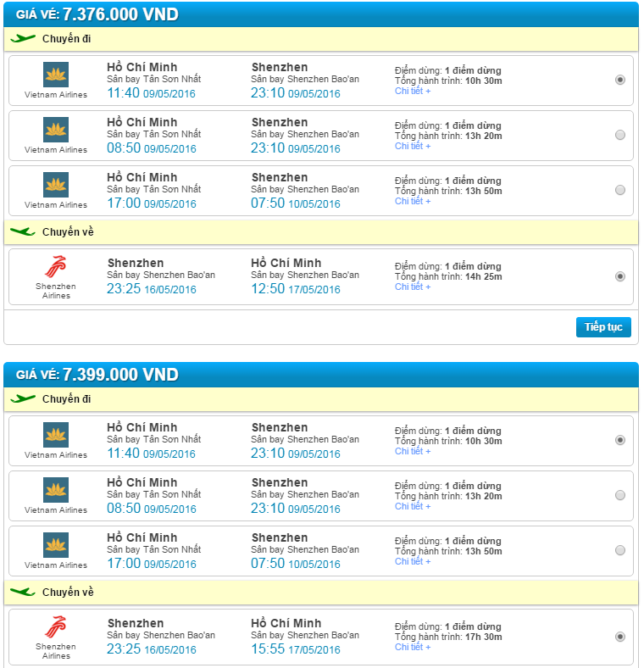Select 11:40 departure in 7.399.000 VND fare
The image size is (644, 668).
pos(620,440)
